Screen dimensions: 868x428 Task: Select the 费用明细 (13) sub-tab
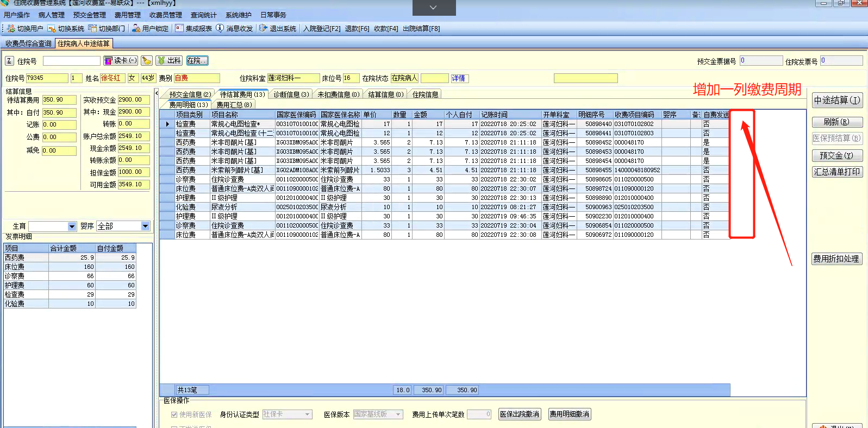188,105
